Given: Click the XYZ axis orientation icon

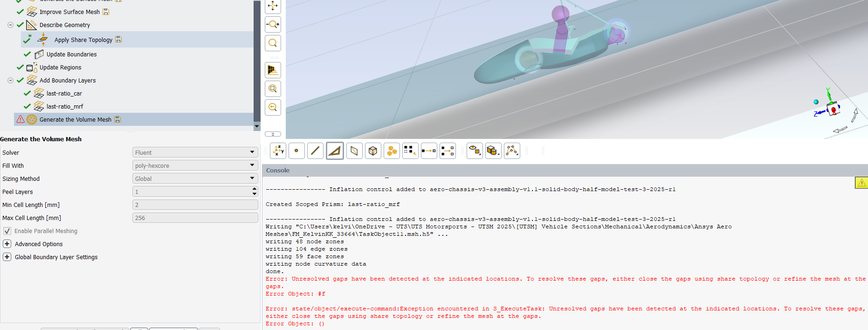Looking at the screenshot, I should pyautogui.click(x=278, y=151).
